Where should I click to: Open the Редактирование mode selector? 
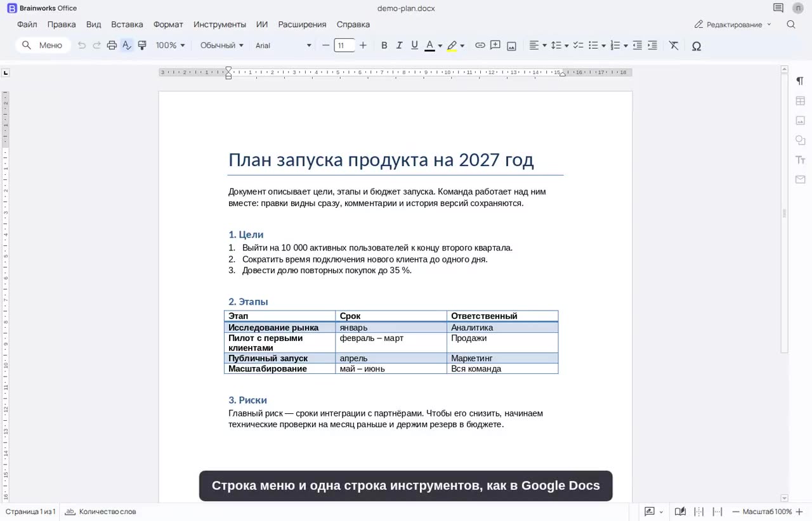pos(733,24)
